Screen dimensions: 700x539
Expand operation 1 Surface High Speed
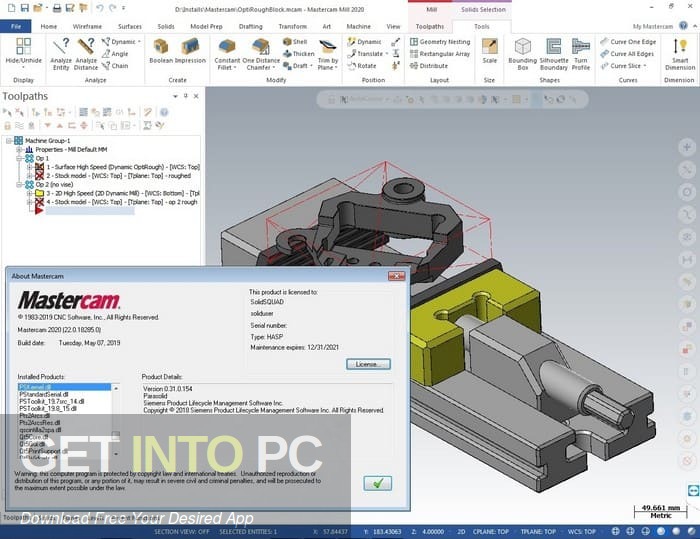[29, 167]
